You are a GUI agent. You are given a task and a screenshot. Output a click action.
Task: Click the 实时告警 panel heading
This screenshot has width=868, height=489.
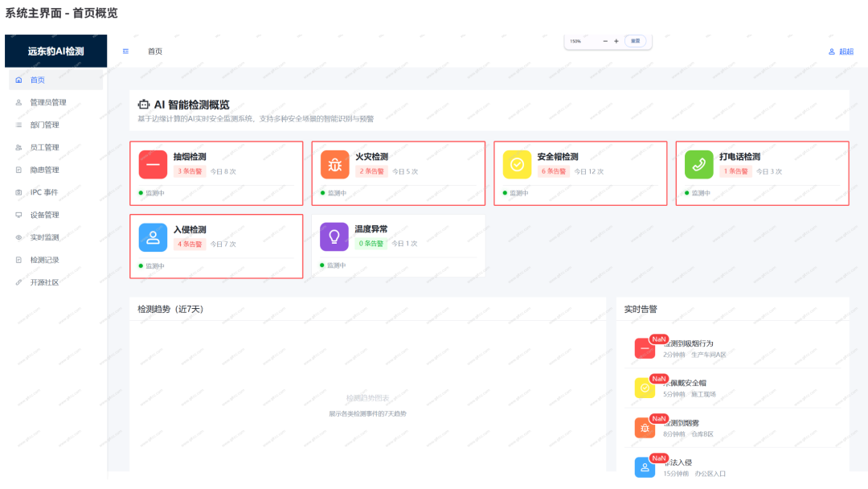point(641,309)
